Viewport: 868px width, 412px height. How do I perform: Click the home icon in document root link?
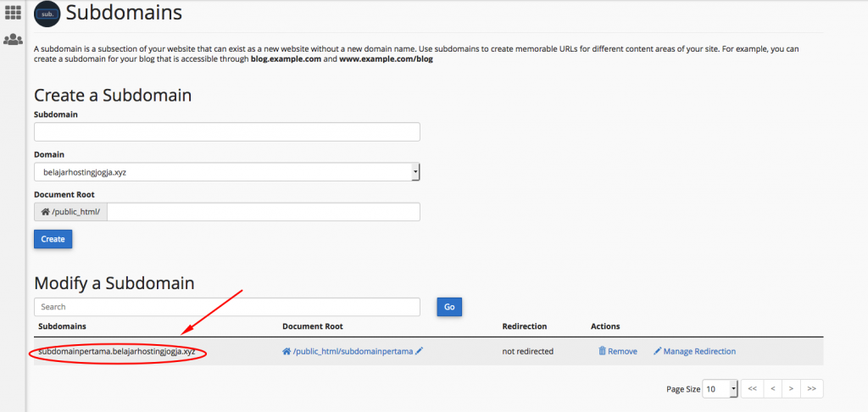(287, 351)
